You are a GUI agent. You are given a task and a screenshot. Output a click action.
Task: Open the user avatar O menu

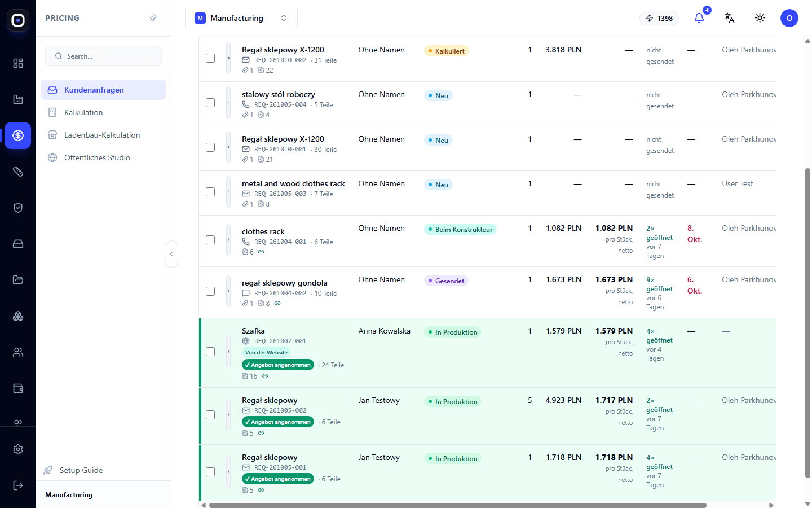789,18
